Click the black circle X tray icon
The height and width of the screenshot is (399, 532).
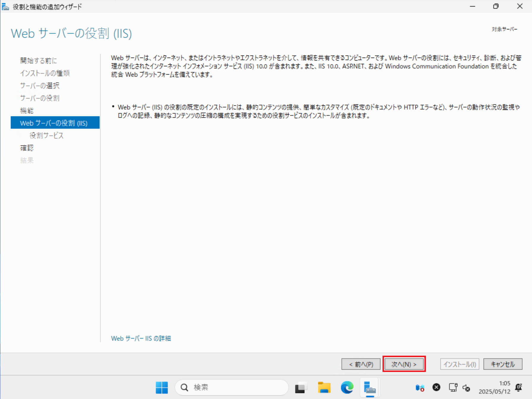(x=436, y=387)
